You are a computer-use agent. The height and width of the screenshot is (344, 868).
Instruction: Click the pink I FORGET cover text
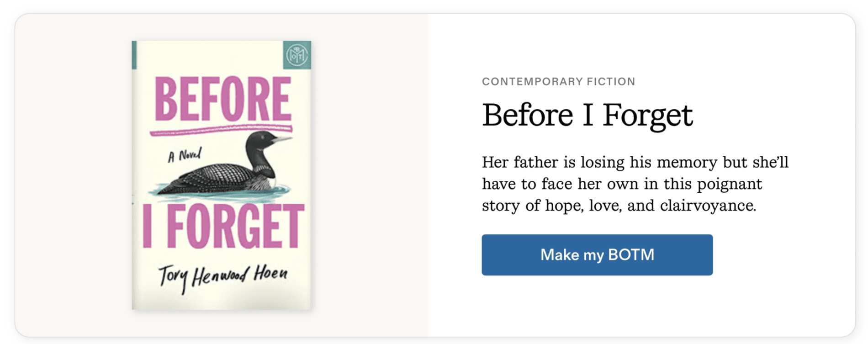[222, 226]
